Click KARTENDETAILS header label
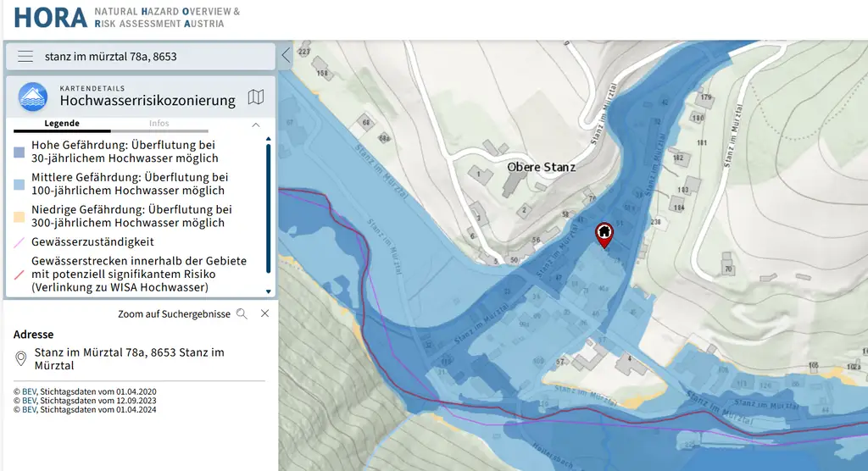Image resolution: width=868 pixels, height=471 pixels. (92, 88)
